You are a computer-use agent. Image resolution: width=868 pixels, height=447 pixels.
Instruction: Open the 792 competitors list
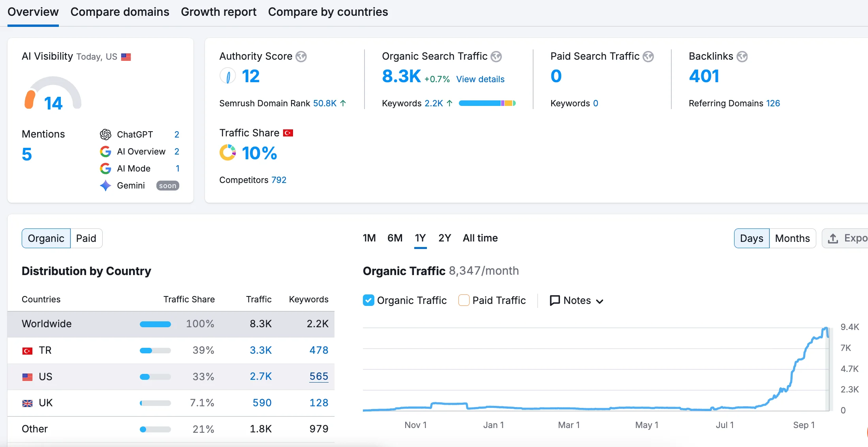click(x=279, y=180)
